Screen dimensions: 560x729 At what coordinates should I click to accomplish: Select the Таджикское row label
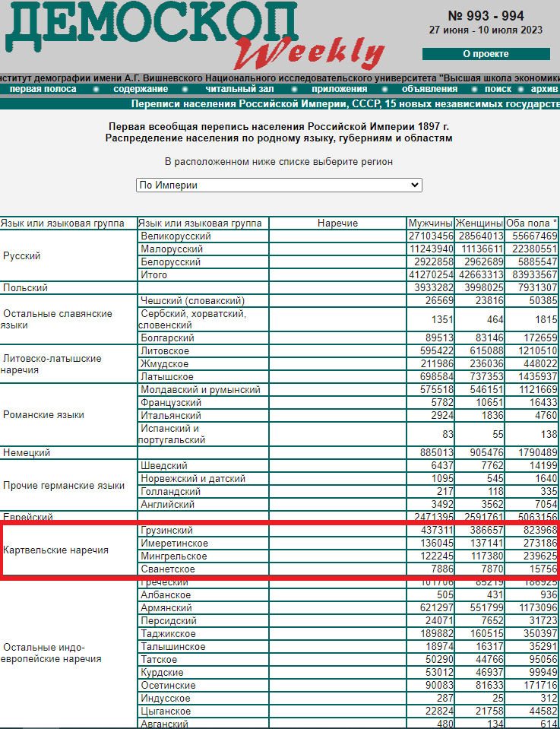pos(168,634)
